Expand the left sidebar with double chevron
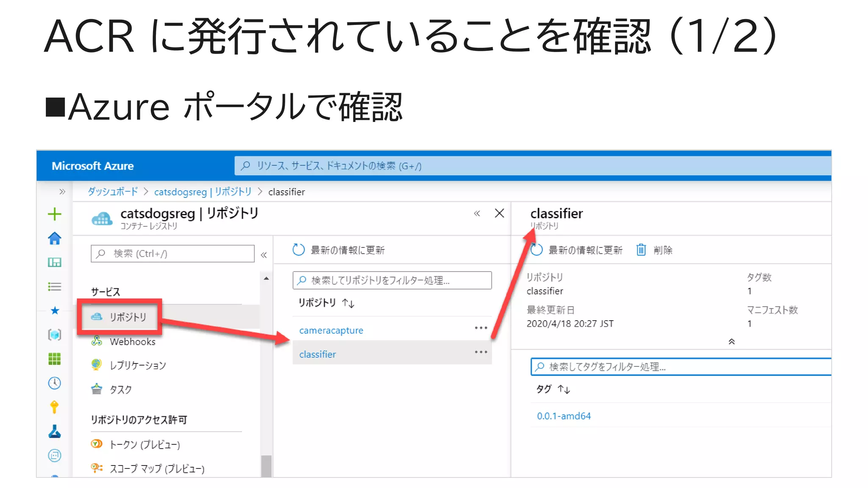This screenshot has width=868, height=488. pos(62,191)
